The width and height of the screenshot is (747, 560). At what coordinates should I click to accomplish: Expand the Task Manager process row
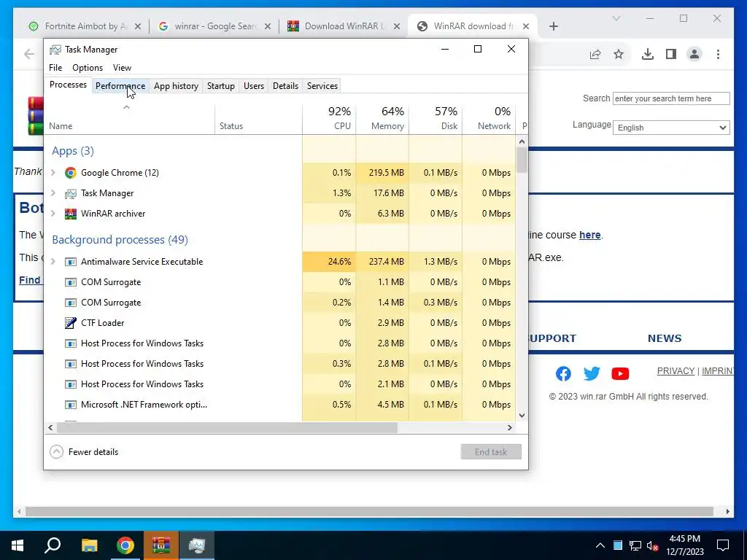53,193
